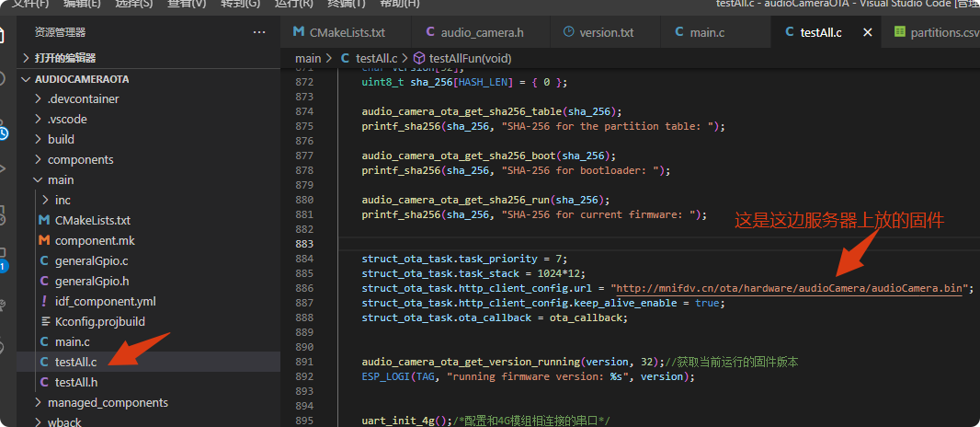This screenshot has height=427, width=980.
Task: Close the testAll.c editor tab
Action: (x=868, y=33)
